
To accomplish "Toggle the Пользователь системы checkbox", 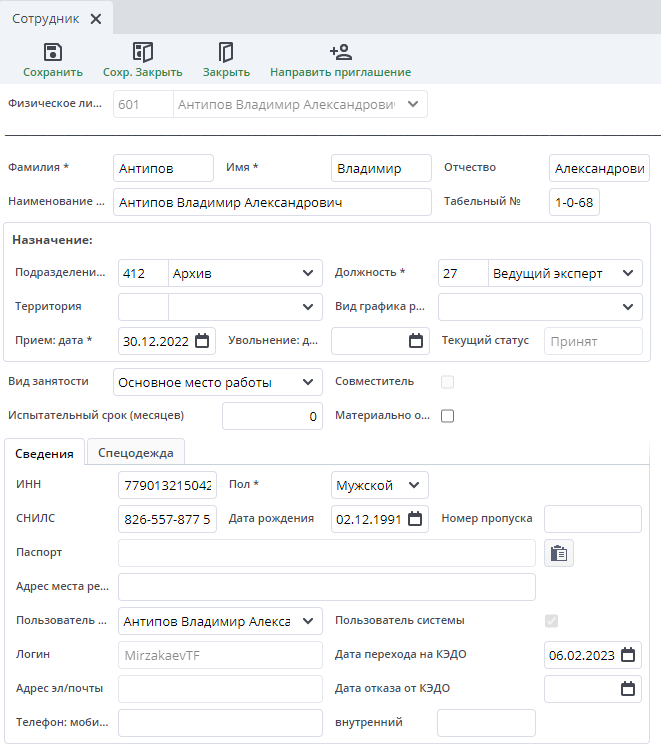I will (551, 621).
